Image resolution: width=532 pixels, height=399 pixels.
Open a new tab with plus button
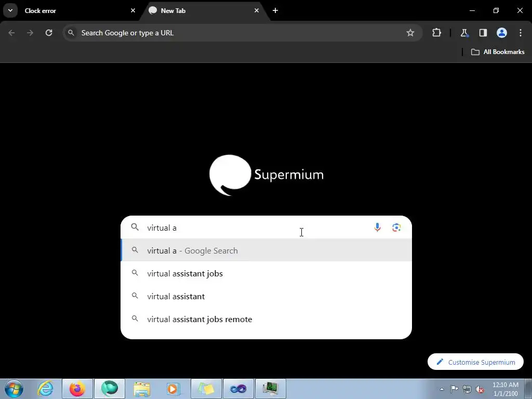[275, 10]
